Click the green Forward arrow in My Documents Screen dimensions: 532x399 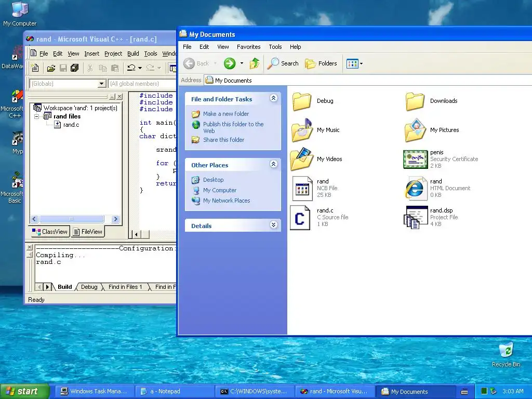[x=229, y=63]
